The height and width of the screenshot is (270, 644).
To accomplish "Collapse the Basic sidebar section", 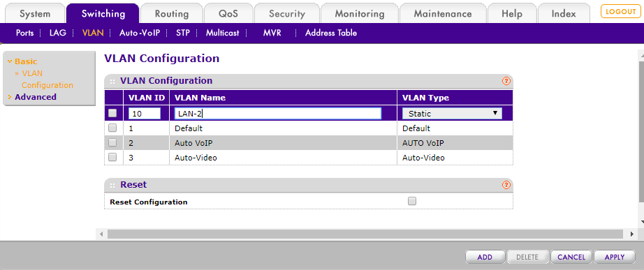I will pyautogui.click(x=25, y=61).
